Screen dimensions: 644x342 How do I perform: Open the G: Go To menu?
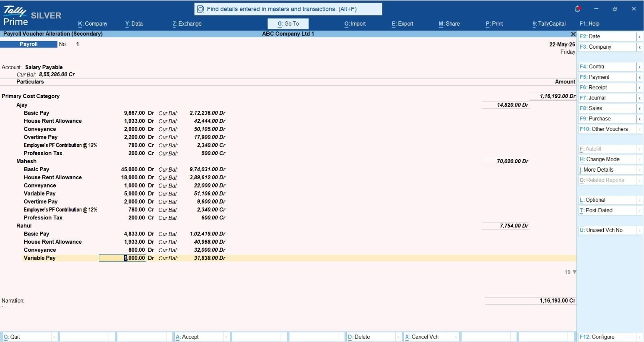coord(288,24)
